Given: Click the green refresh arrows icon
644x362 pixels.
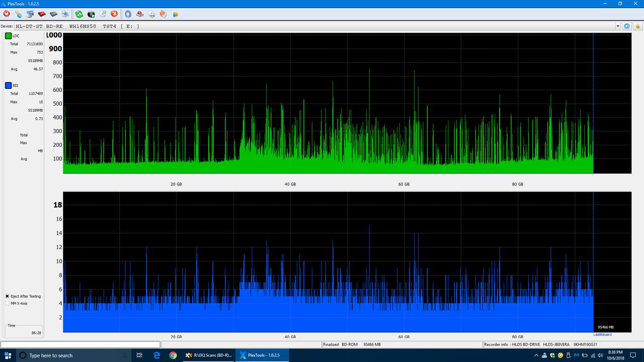Looking at the screenshot, I should click(x=79, y=14).
